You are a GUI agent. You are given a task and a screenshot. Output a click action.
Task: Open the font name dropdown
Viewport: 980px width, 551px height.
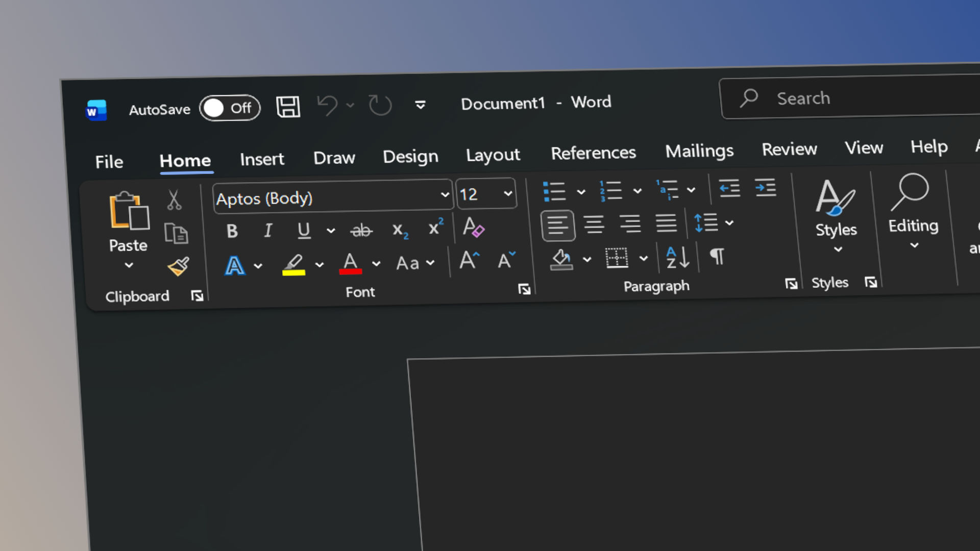(x=444, y=195)
